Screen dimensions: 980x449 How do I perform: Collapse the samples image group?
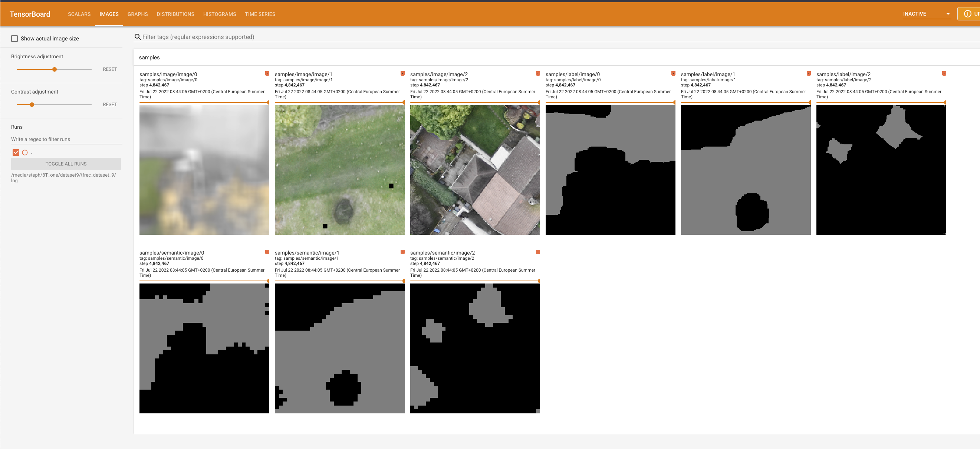pos(149,58)
